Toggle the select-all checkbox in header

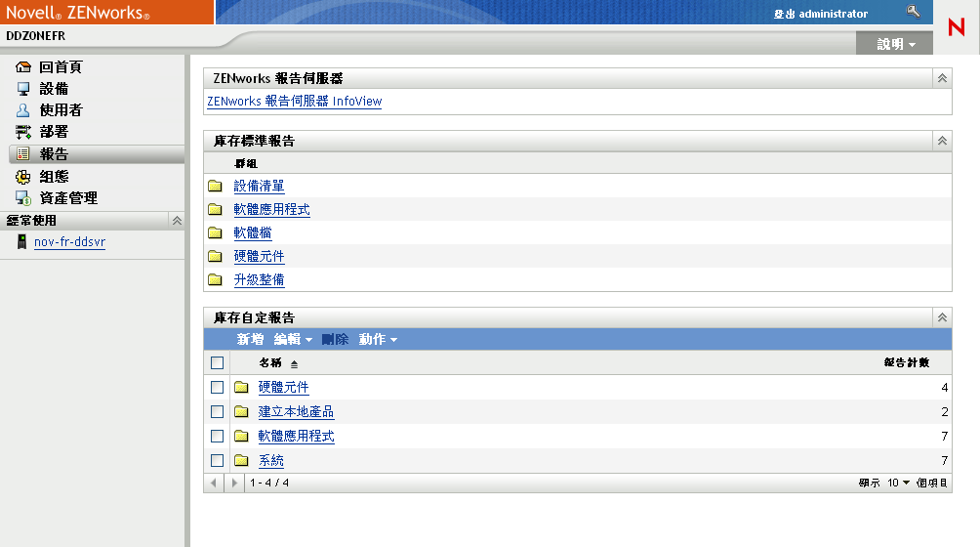point(218,362)
